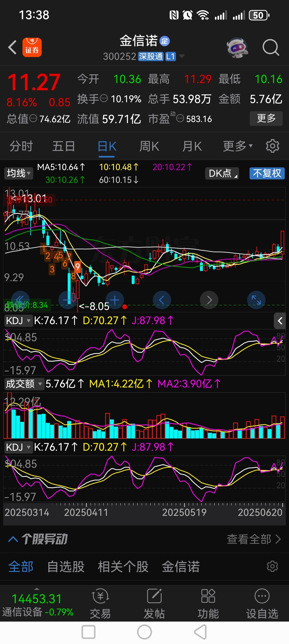
Task: Expand the stock code 300252 dropdown arrow
Action: click(x=182, y=56)
